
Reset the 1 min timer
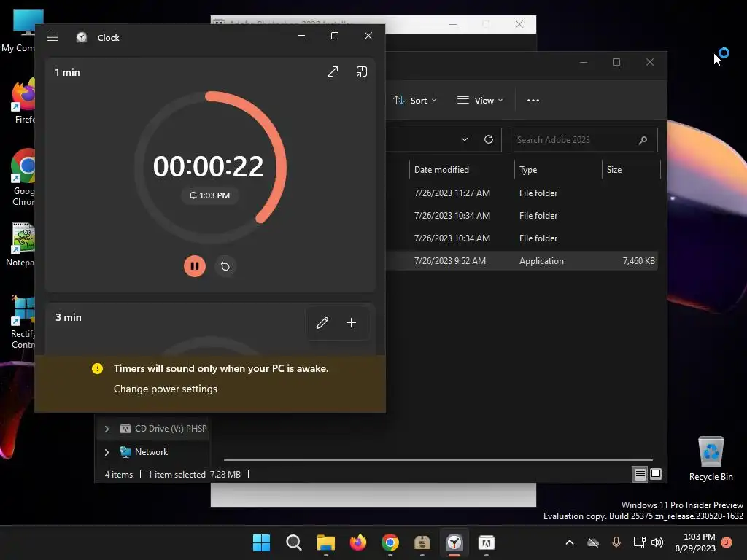coord(225,266)
